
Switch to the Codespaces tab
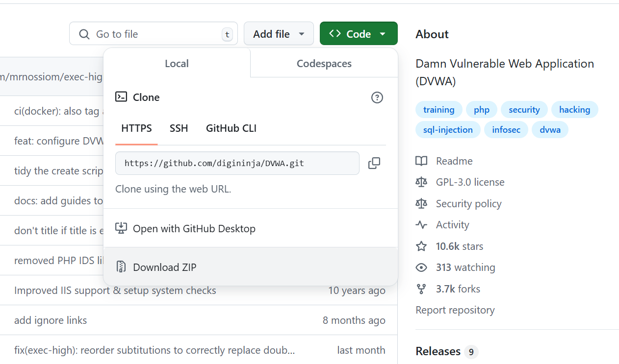coord(324,64)
